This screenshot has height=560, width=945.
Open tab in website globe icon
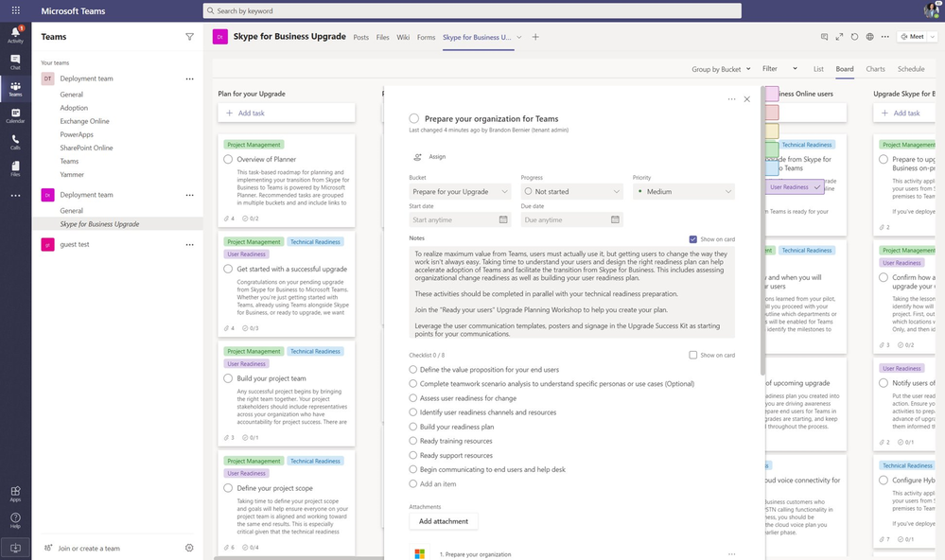[869, 37]
